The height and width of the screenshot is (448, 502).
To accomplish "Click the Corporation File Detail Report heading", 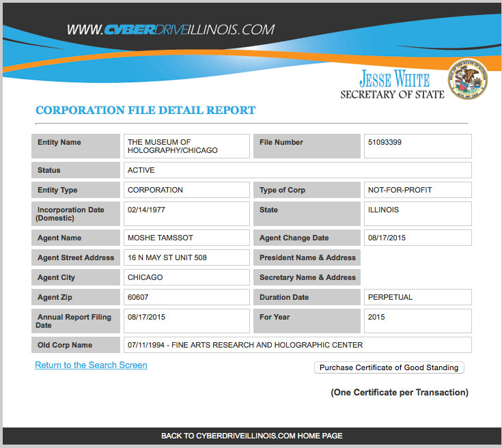I will pyautogui.click(x=145, y=110).
